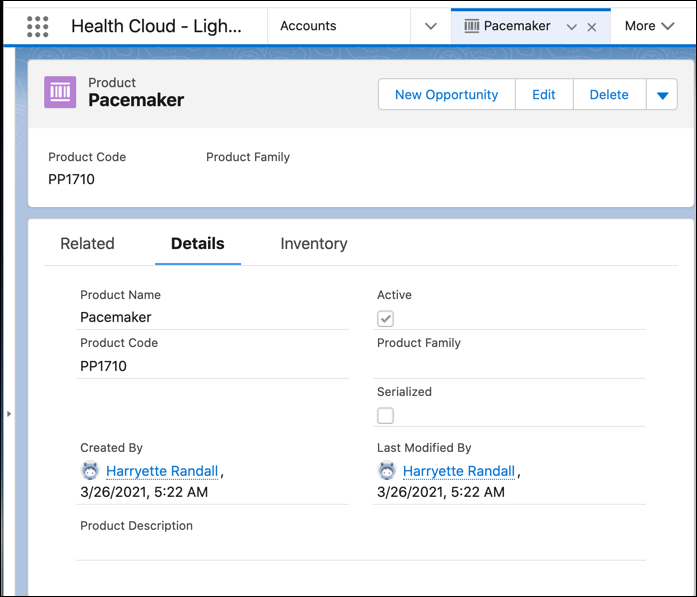Close the Pacemaker tab
This screenshot has width=697, height=597.
coord(592,27)
